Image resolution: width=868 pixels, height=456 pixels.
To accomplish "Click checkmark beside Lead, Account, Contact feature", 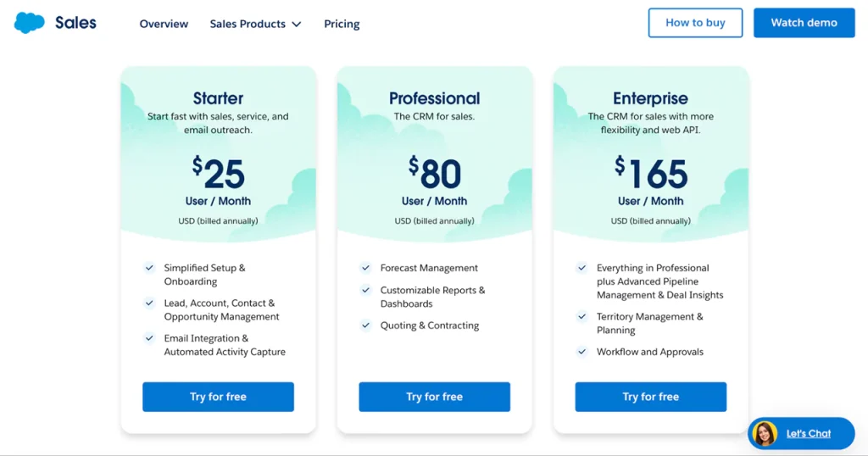I will [149, 303].
